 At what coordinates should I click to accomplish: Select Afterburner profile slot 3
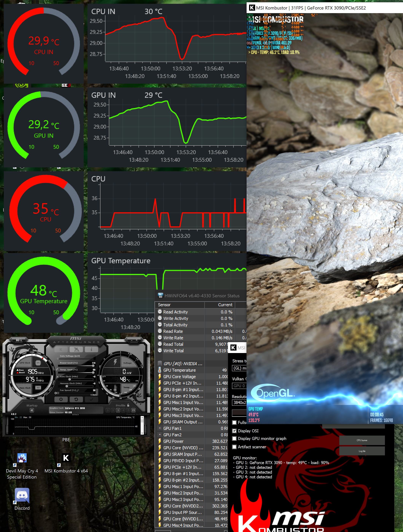point(118,410)
